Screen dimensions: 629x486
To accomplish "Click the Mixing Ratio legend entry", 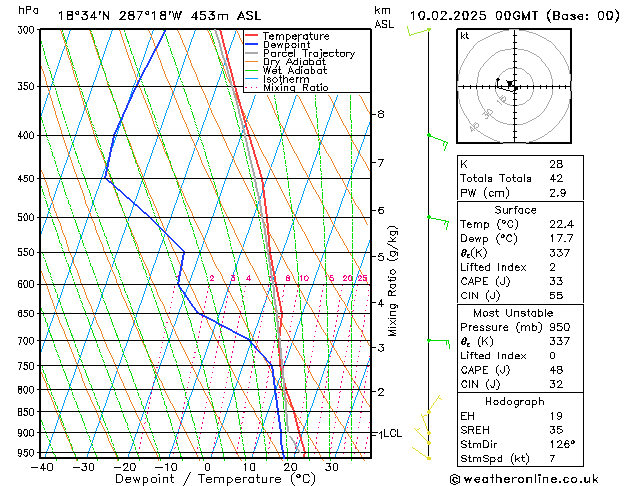I will [287, 87].
